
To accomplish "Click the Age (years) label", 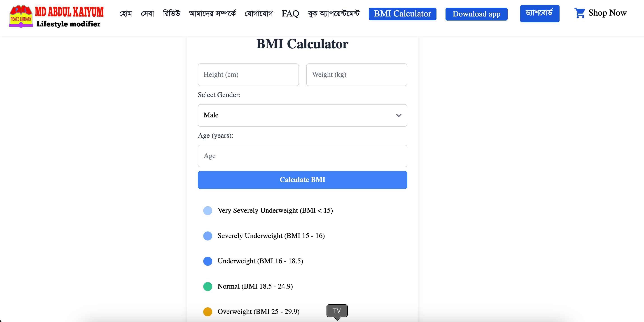I will [215, 135].
